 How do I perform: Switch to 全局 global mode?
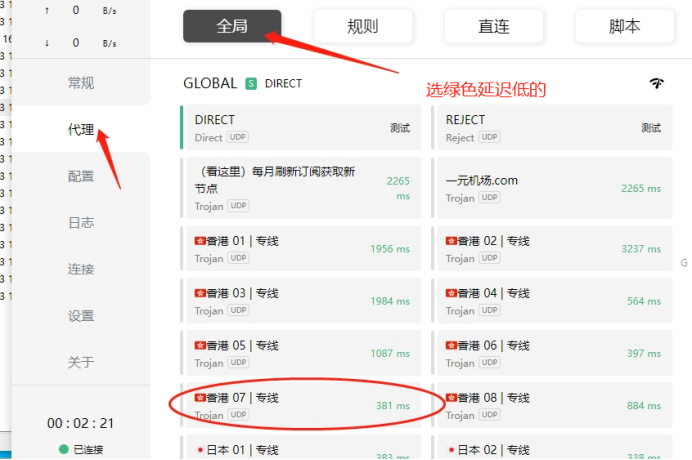point(232,26)
